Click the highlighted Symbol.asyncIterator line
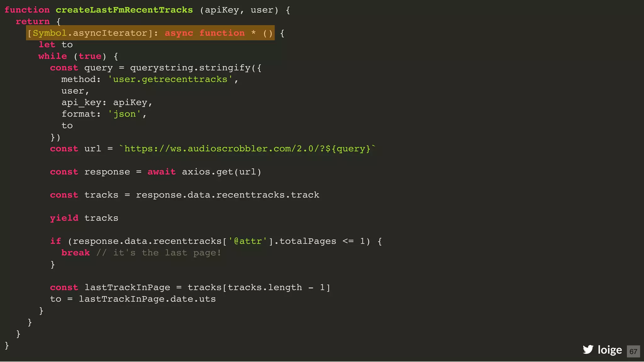The height and width of the screenshot is (362, 644). click(x=150, y=33)
